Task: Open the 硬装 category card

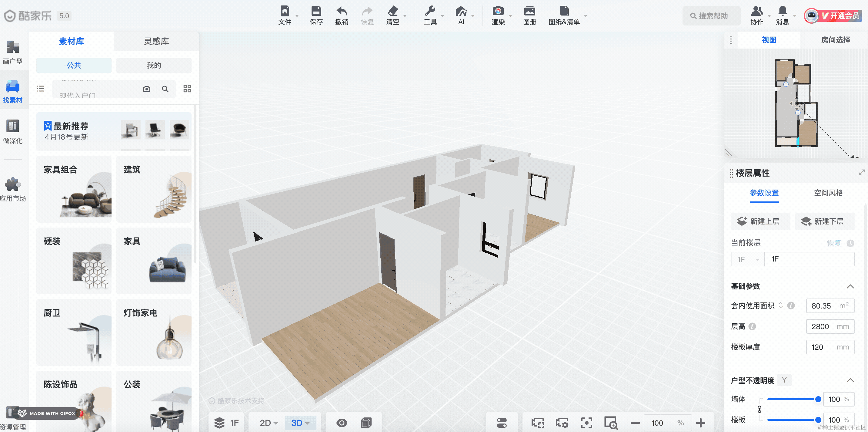Action: point(74,261)
